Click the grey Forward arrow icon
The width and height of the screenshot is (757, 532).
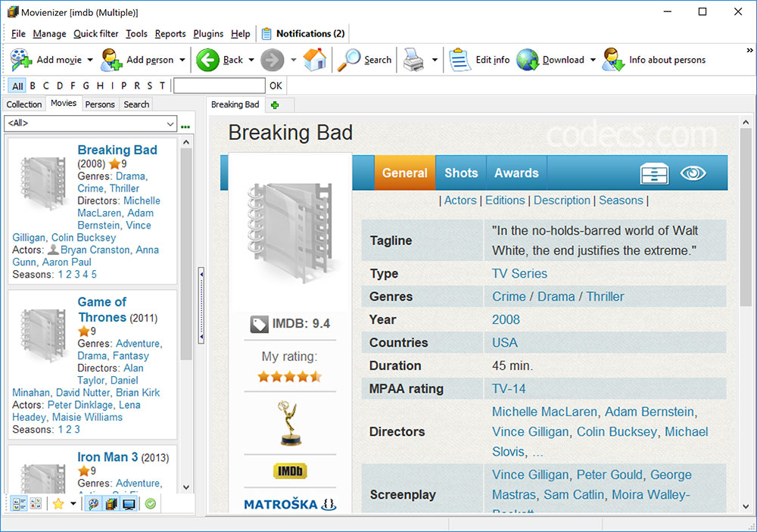[x=273, y=61]
